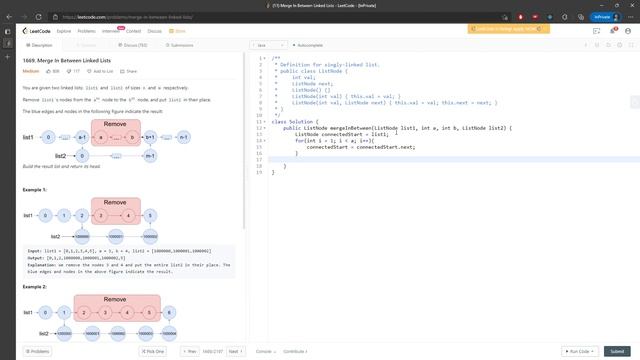Click the Problems list button at bottom
This screenshot has width=640, height=360.
point(38,351)
